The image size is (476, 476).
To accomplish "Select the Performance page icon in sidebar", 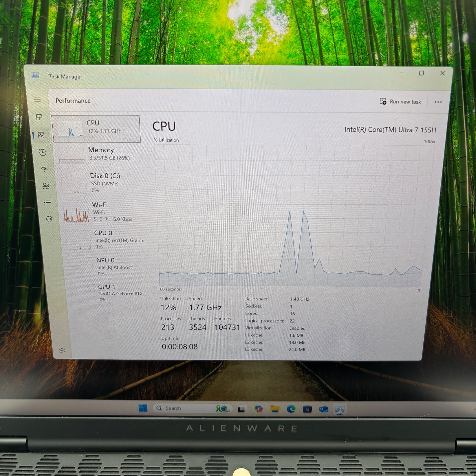I will click(41, 134).
